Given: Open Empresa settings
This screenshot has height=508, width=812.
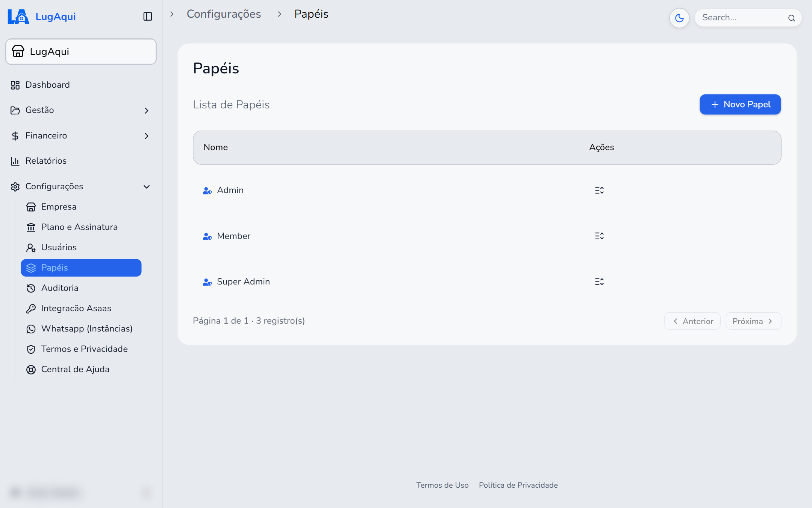Looking at the screenshot, I should (81, 207).
